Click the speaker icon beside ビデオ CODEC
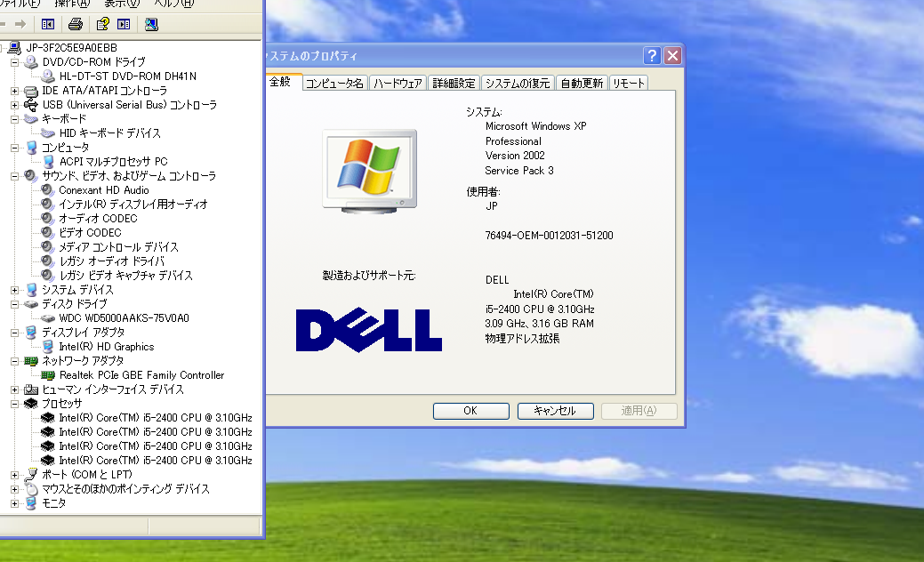The height and width of the screenshot is (562, 924). (48, 232)
